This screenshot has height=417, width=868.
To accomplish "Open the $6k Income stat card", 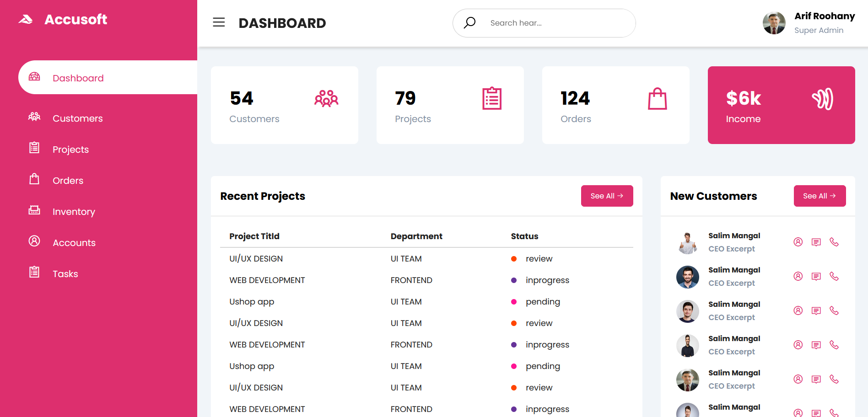I will [782, 105].
